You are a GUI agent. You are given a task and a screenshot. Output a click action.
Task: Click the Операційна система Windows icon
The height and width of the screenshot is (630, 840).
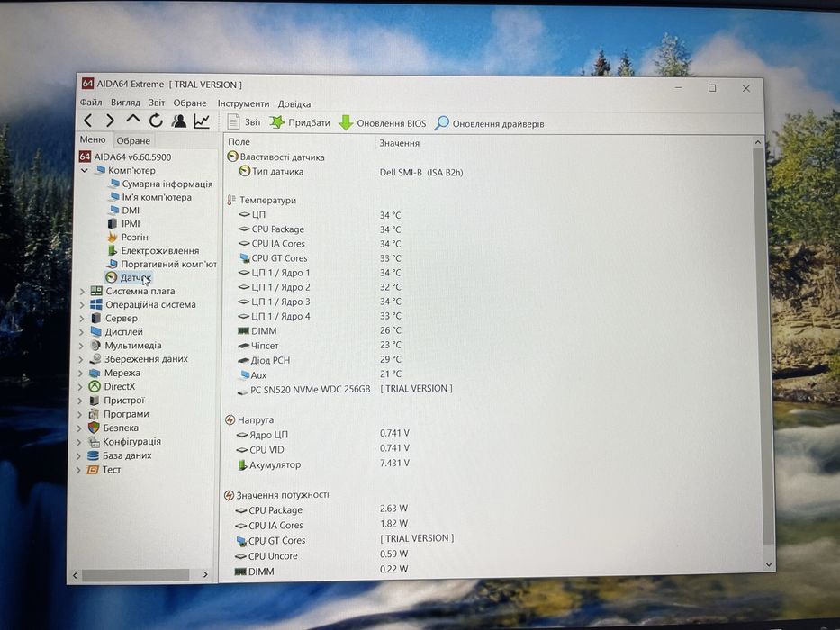coord(96,304)
